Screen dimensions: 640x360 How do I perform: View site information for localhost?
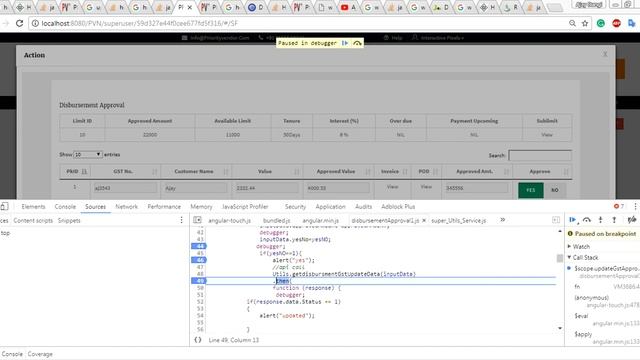(35, 23)
